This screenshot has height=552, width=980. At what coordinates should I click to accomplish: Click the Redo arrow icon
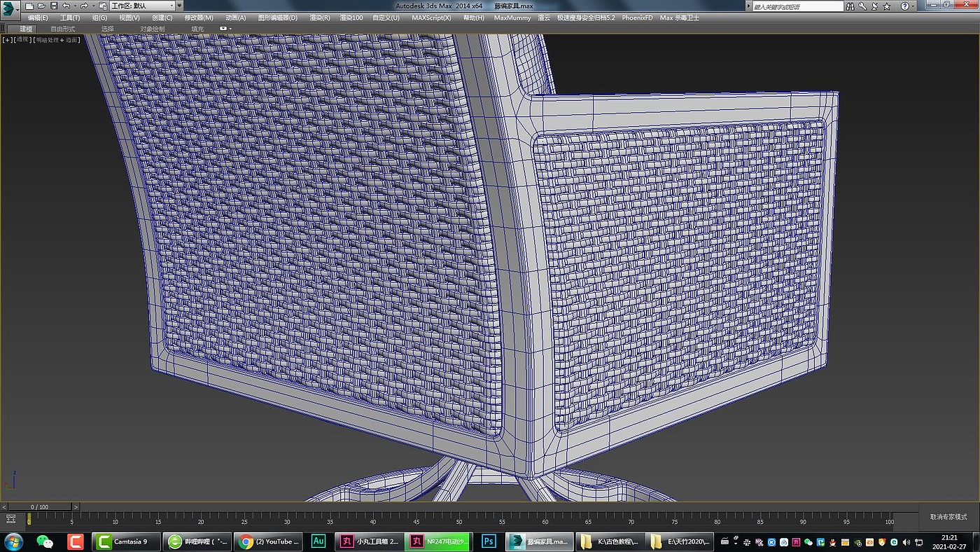pyautogui.click(x=84, y=6)
